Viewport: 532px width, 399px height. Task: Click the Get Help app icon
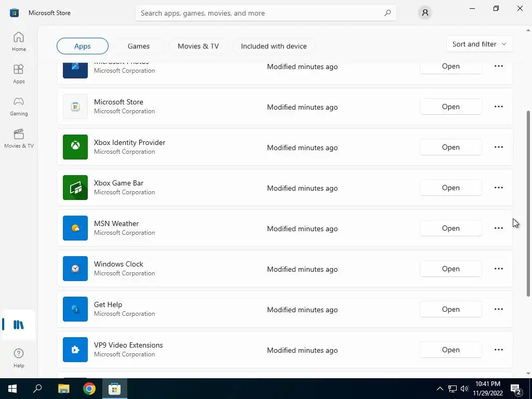(x=75, y=309)
